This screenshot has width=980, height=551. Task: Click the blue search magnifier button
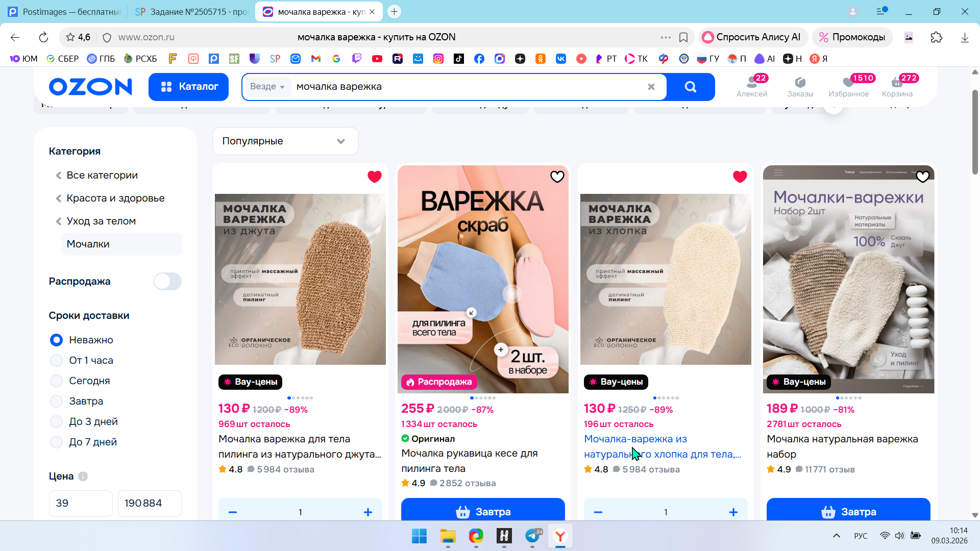click(x=690, y=87)
